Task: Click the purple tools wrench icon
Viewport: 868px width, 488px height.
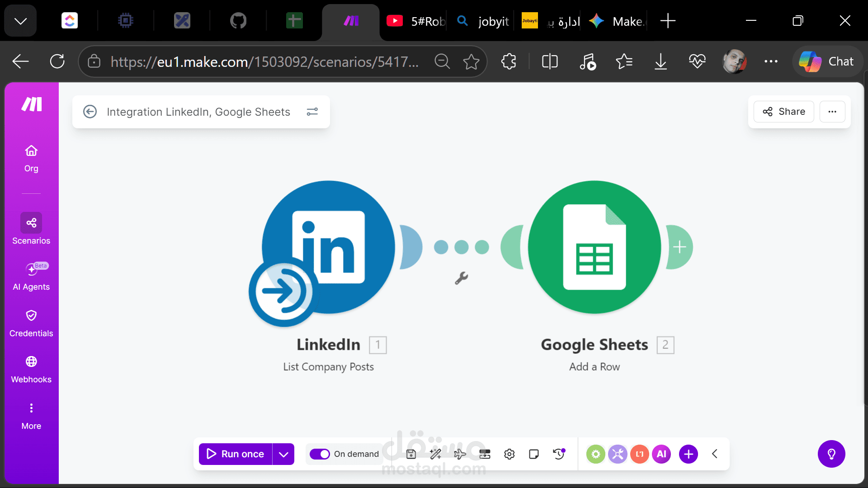Action: [x=618, y=454]
